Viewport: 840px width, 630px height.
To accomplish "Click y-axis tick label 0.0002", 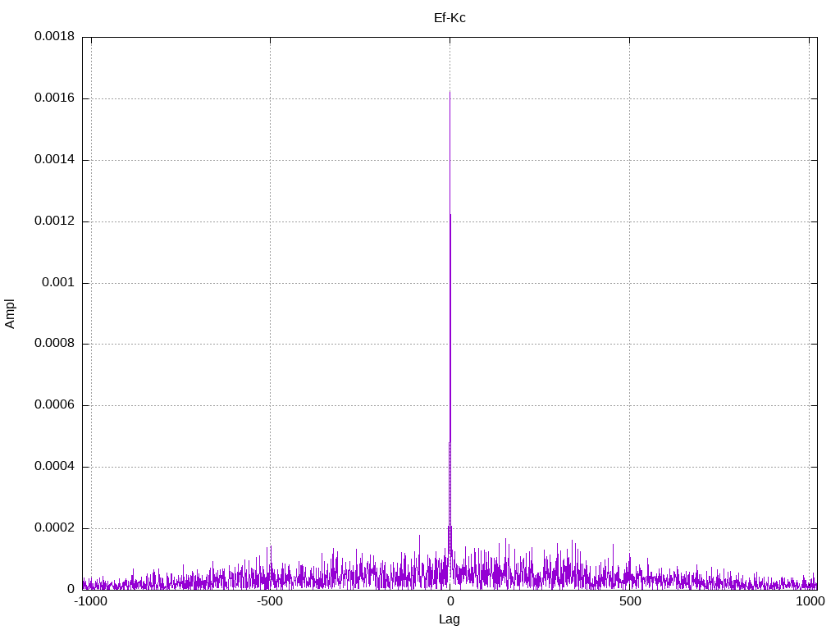I will click(x=55, y=527).
